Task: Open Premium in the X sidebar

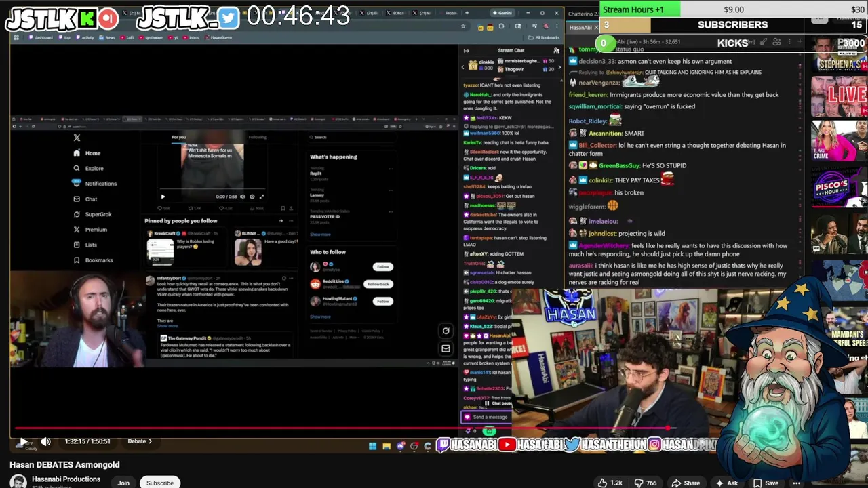Action: click(90, 230)
